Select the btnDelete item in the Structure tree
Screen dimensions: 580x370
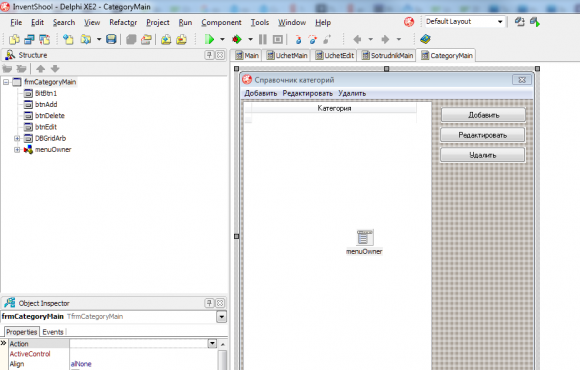click(x=50, y=115)
